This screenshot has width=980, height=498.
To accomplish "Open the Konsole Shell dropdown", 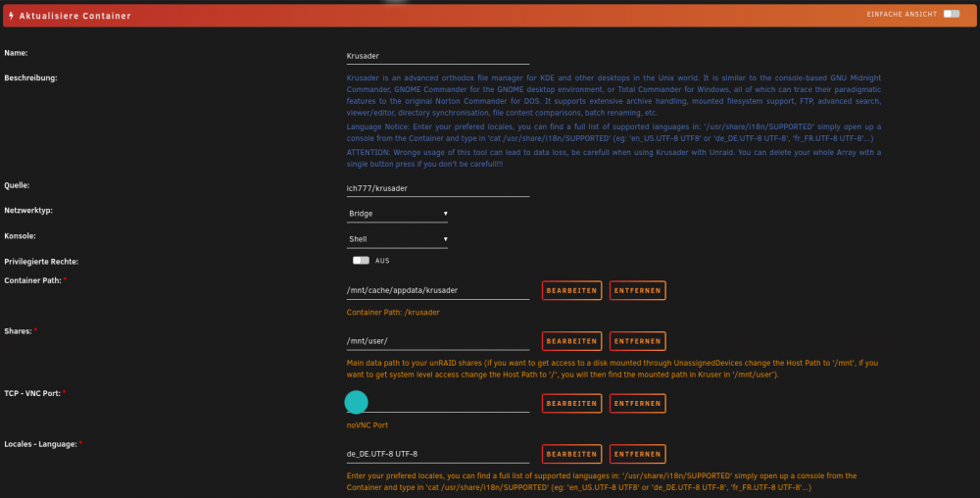I will click(398, 239).
